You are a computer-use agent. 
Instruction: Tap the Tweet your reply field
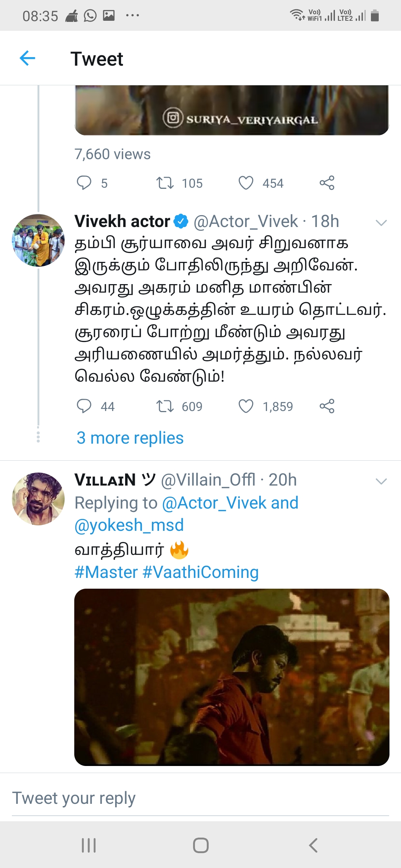pos(200,798)
